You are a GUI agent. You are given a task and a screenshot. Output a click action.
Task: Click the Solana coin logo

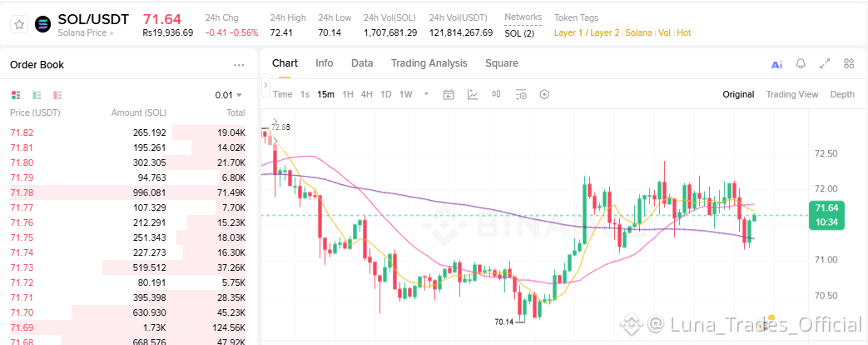tap(42, 24)
